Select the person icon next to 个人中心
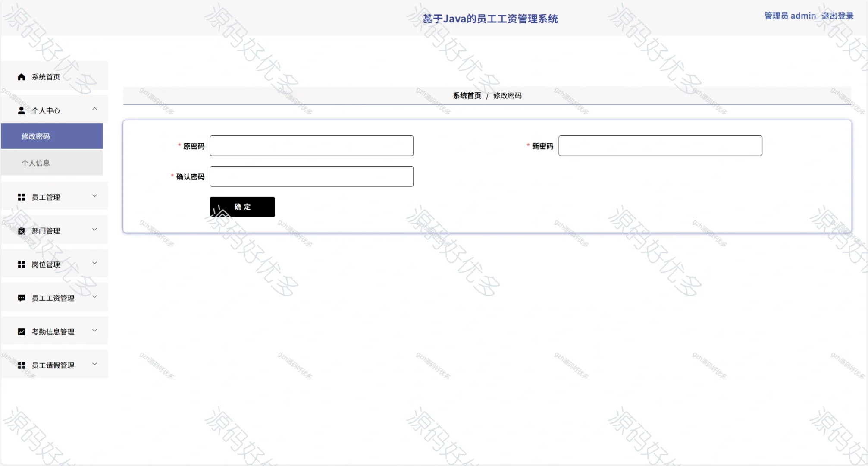This screenshot has height=466, width=868. [21, 110]
